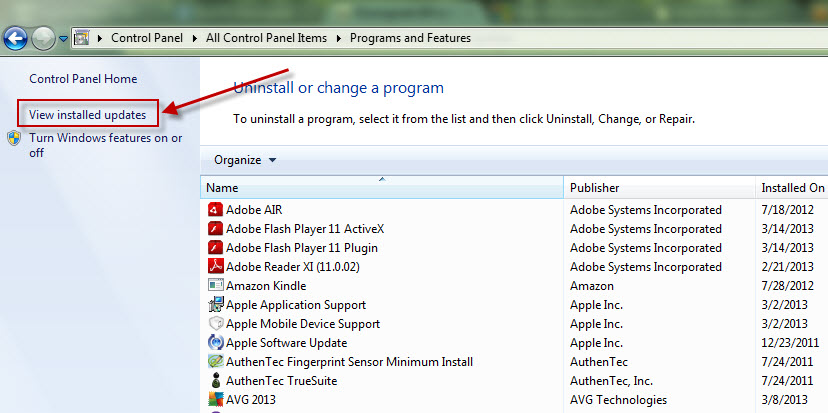Click the Forward navigation arrow button
The height and width of the screenshot is (413, 828).
point(43,39)
